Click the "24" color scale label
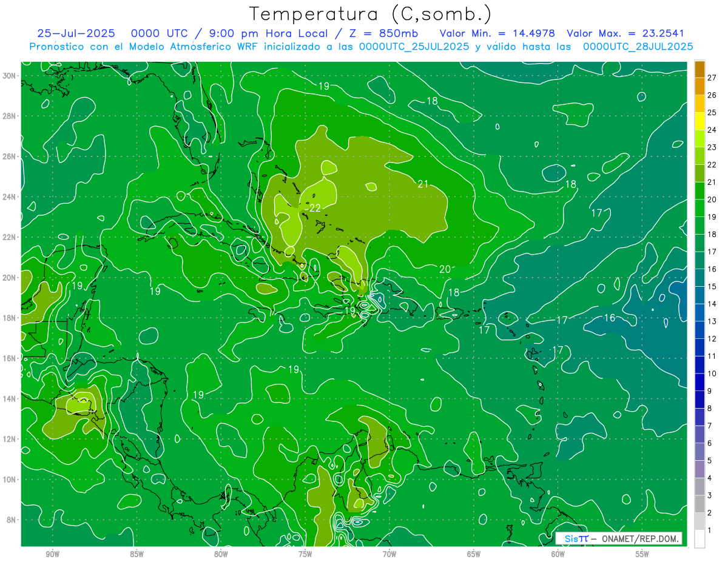The height and width of the screenshot is (562, 728). (712, 130)
